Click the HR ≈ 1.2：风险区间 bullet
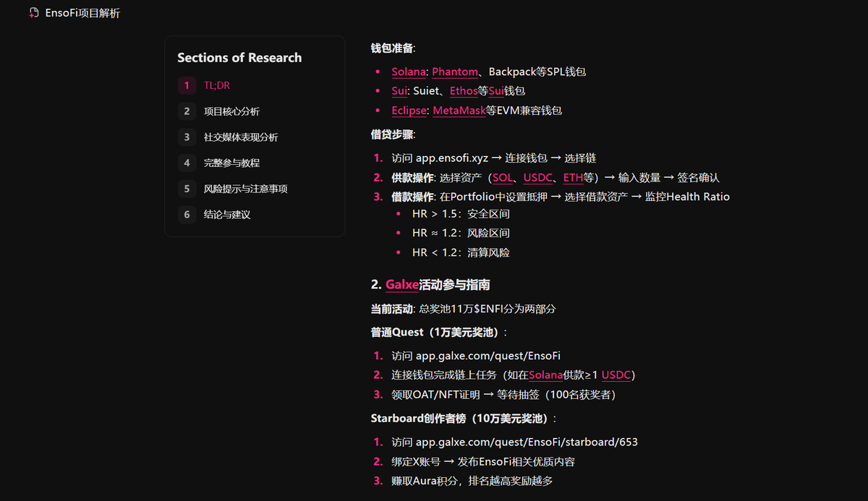 click(x=461, y=234)
